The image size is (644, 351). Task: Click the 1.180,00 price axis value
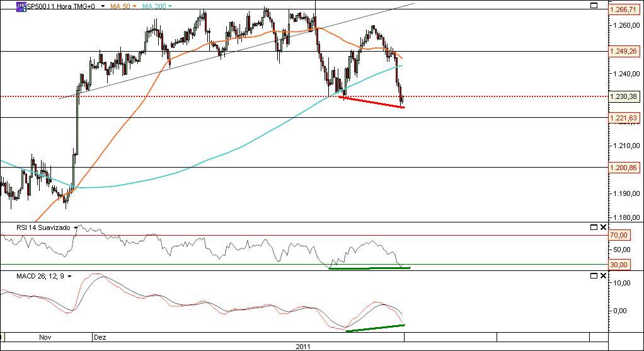626,217
